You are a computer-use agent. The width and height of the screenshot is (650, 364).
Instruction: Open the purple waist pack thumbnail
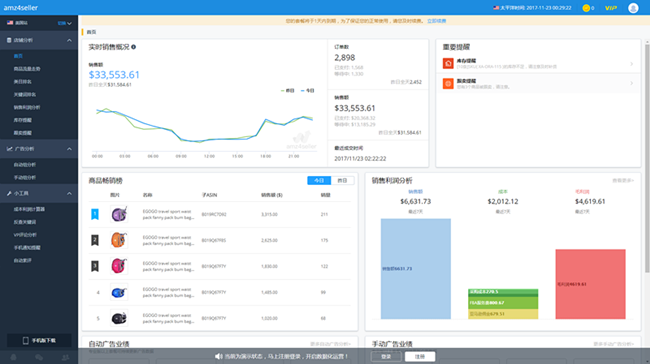coord(119,214)
